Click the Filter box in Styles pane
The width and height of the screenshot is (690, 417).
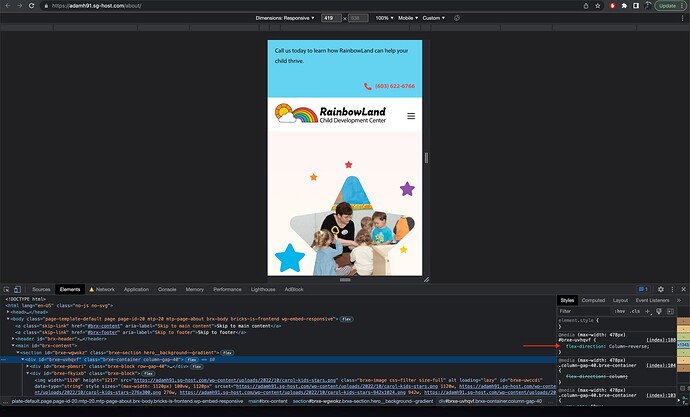pyautogui.click(x=584, y=311)
